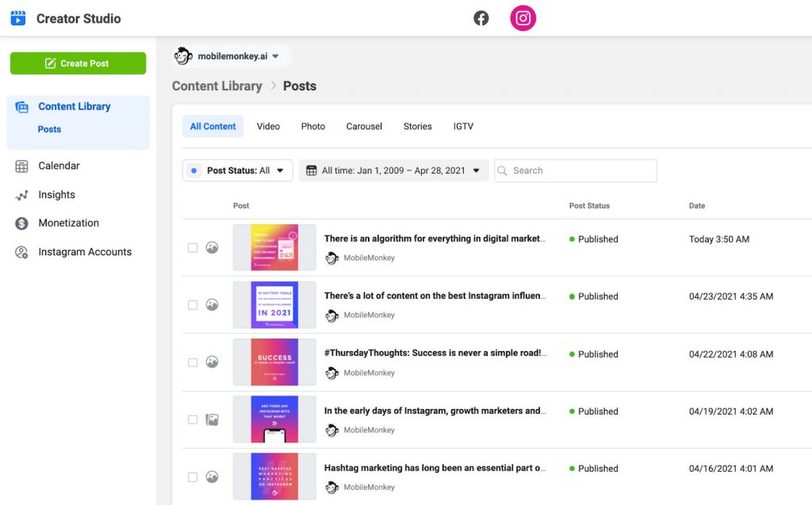Open post "Hashtag marketing has long been"
Viewport: 812px width, 505px height.
(435, 468)
